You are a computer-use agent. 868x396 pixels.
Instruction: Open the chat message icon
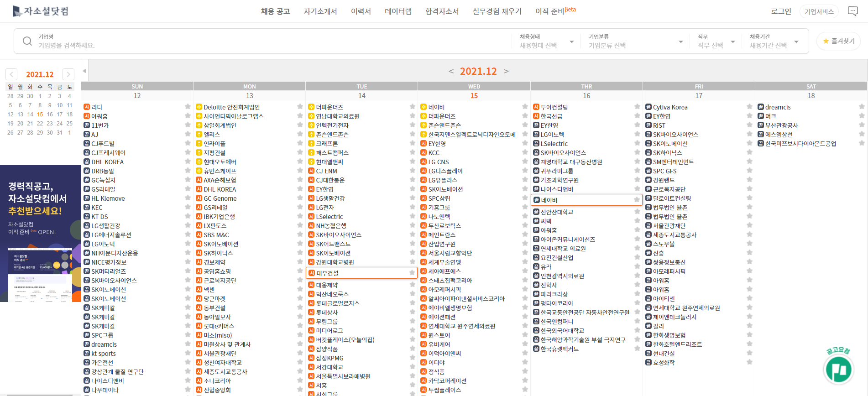852,11
